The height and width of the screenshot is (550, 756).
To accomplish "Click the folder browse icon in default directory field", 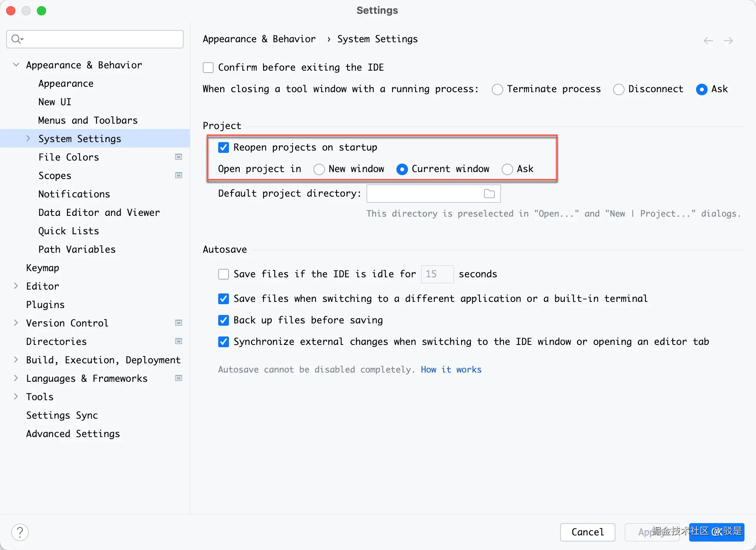I will click(x=489, y=194).
